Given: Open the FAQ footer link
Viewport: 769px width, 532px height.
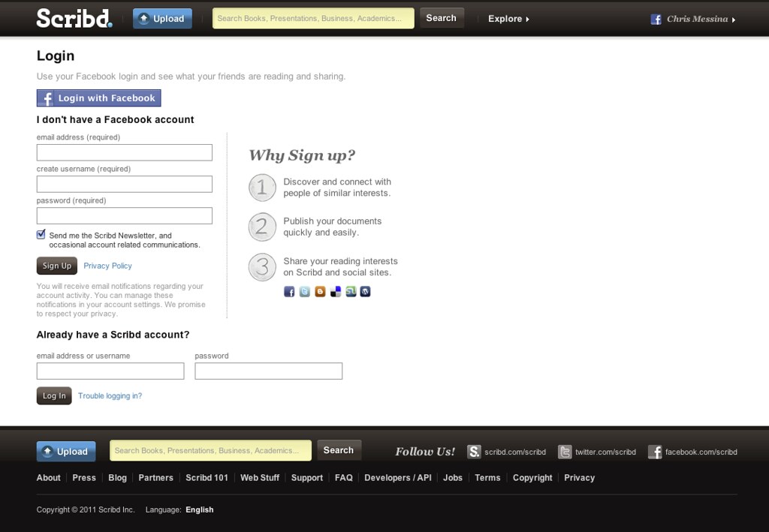Looking at the screenshot, I should point(344,478).
